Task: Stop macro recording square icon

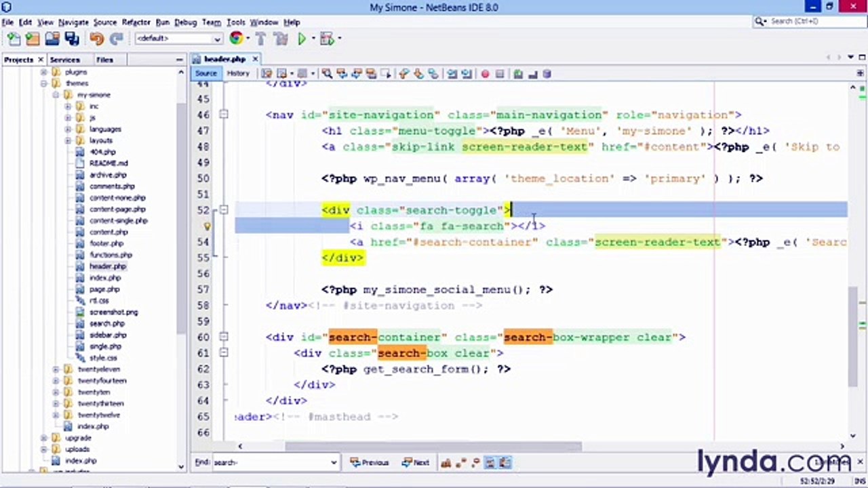Action: (x=500, y=73)
